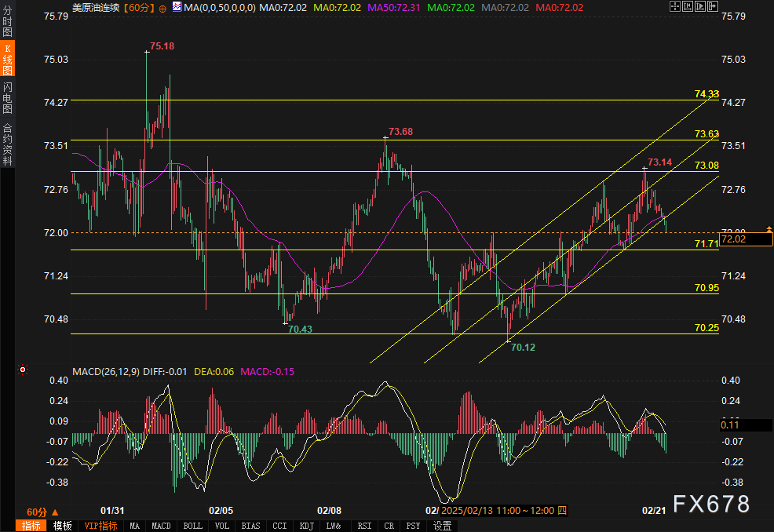The image size is (774, 532).
Task: Open MACD(26,12,9) parameter settings label
Action: [106, 371]
